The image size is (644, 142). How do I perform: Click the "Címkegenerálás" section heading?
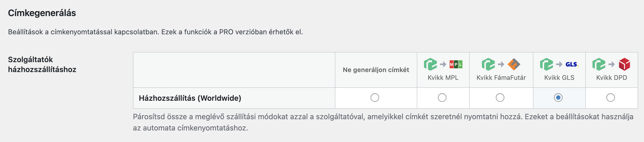pos(42,13)
